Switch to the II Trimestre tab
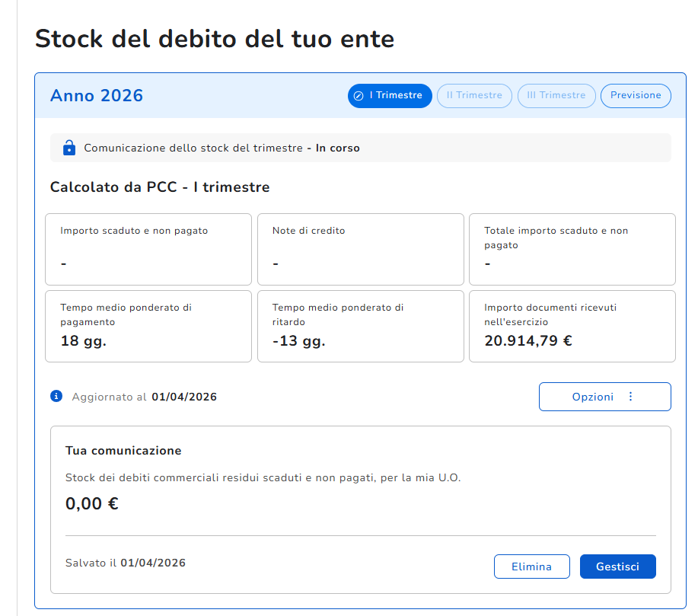The image size is (698, 616). tap(473, 96)
